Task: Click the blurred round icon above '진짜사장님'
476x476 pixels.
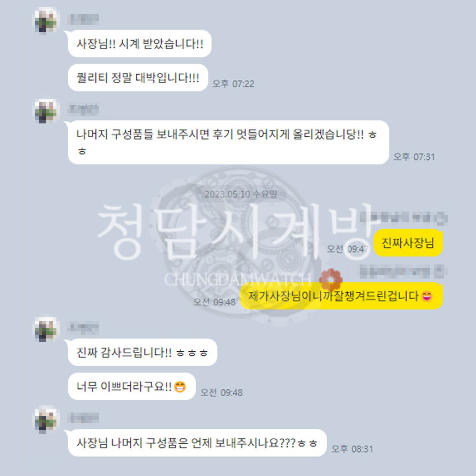Action: [x=441, y=218]
